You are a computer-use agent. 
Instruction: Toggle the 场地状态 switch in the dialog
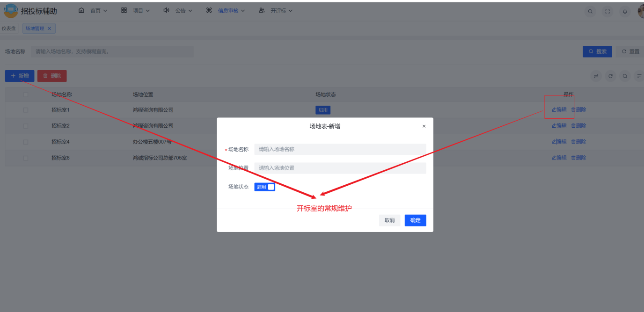pyautogui.click(x=265, y=186)
